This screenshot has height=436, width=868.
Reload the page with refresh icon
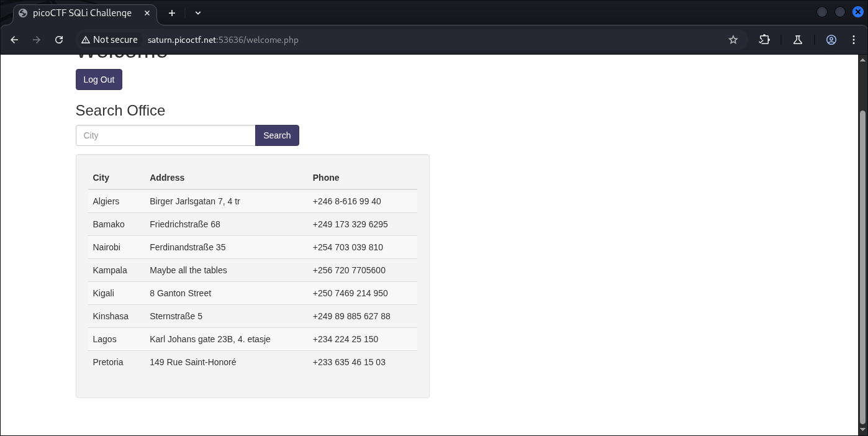pyautogui.click(x=59, y=40)
